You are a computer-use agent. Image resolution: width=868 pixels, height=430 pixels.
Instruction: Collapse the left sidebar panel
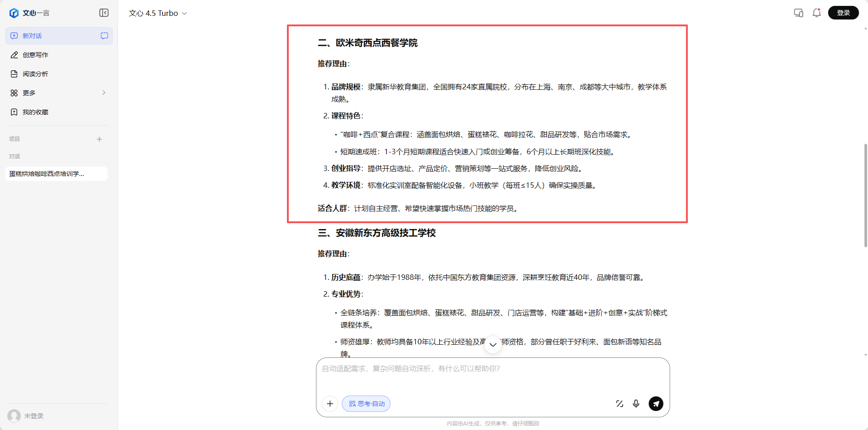pyautogui.click(x=104, y=13)
